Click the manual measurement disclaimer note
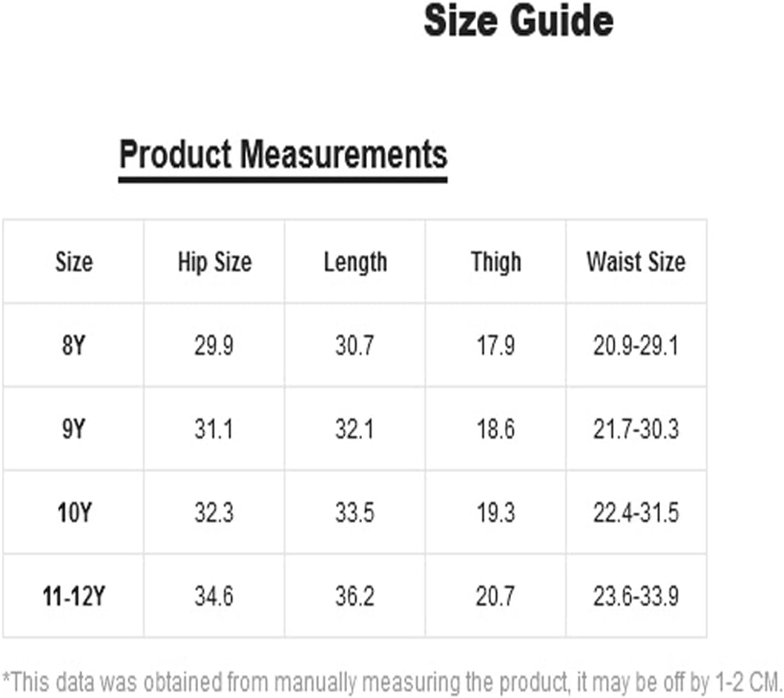Viewport: 784px width, 698px height. 392,682
